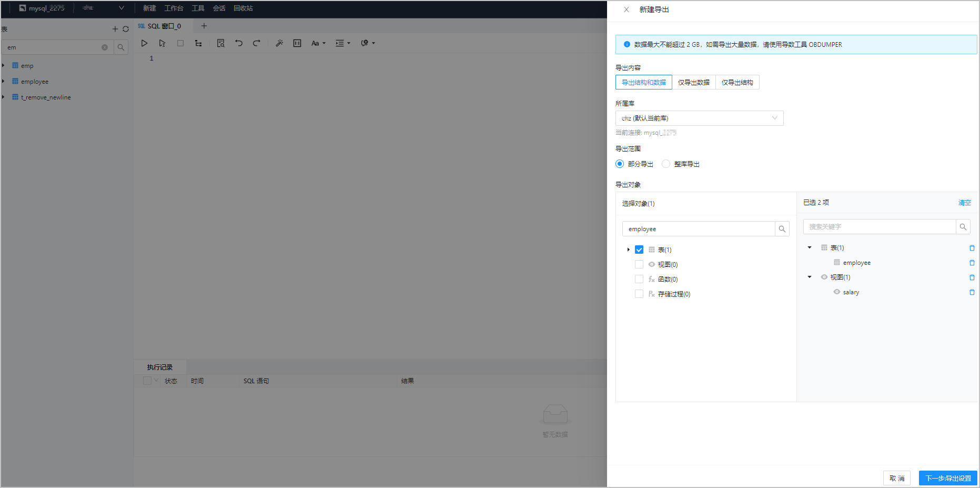Image resolution: width=980 pixels, height=488 pixels.
Task: Select the 整库导出 radio button
Action: point(666,164)
